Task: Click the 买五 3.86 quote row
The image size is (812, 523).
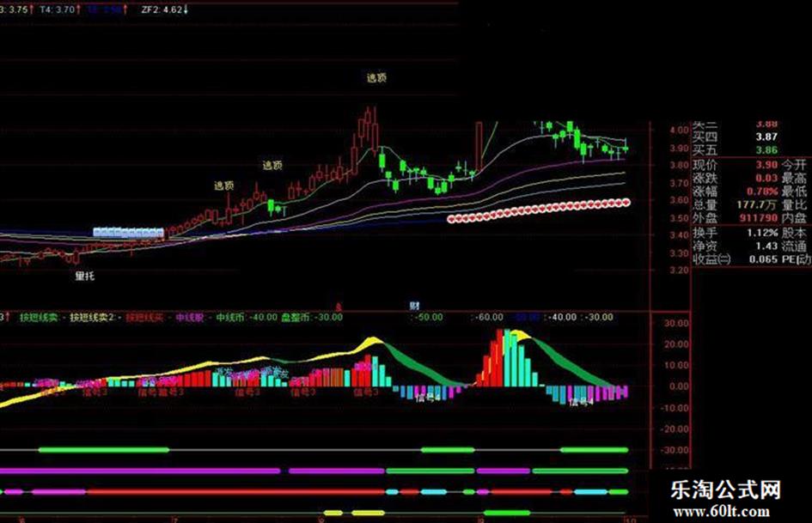Action: [735, 150]
